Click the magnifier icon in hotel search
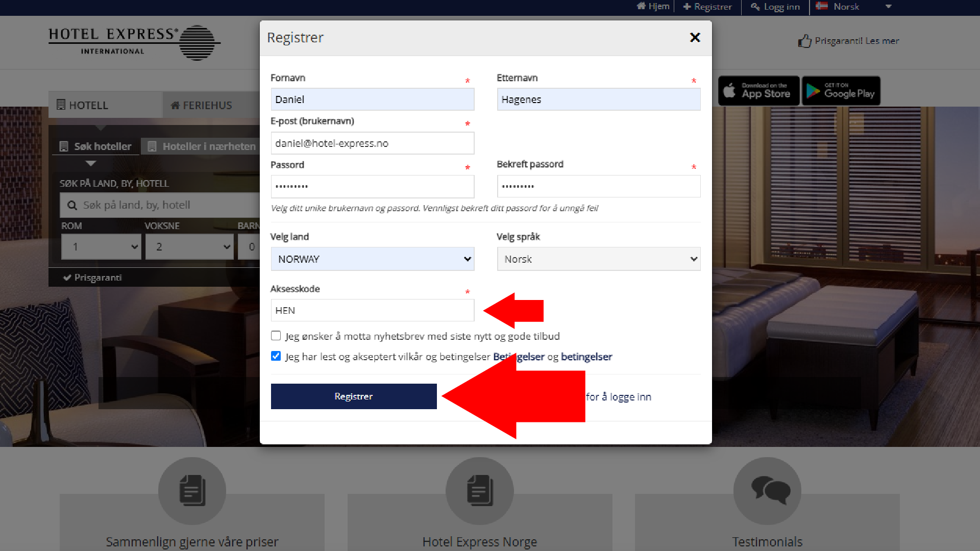This screenshot has width=980, height=551. point(72,205)
